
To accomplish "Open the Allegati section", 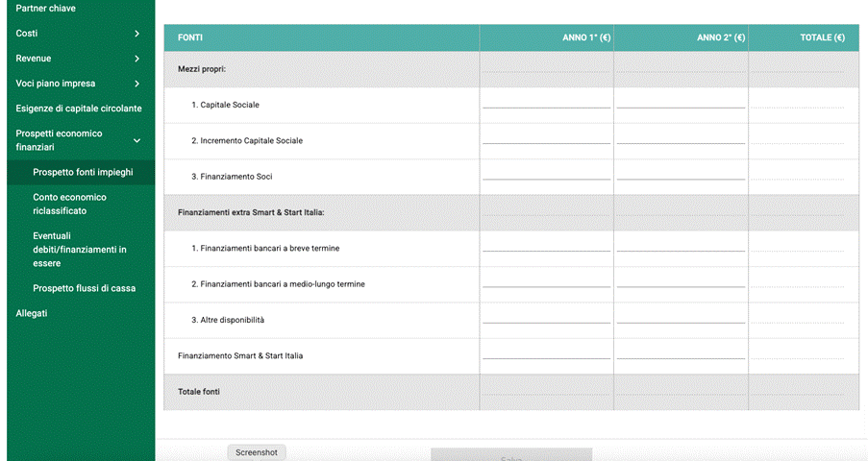I will (32, 313).
